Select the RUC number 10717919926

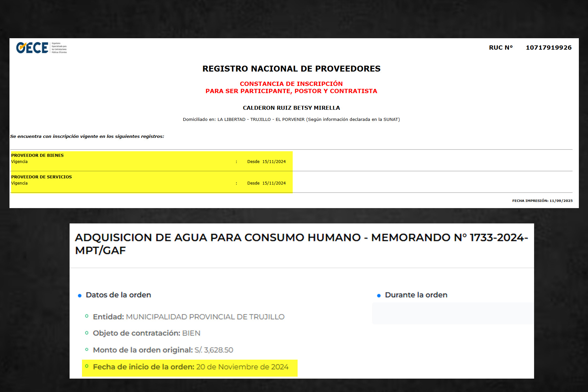coord(548,48)
